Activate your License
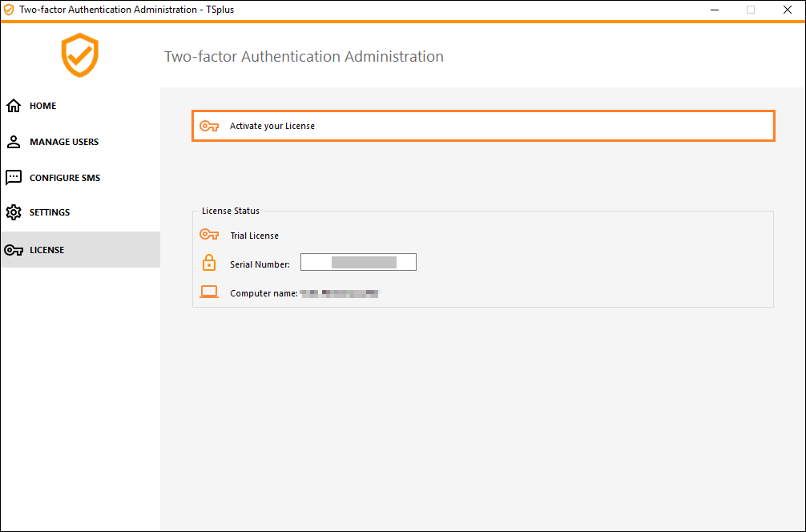Image resolution: width=806 pixels, height=532 pixels. 482,125
